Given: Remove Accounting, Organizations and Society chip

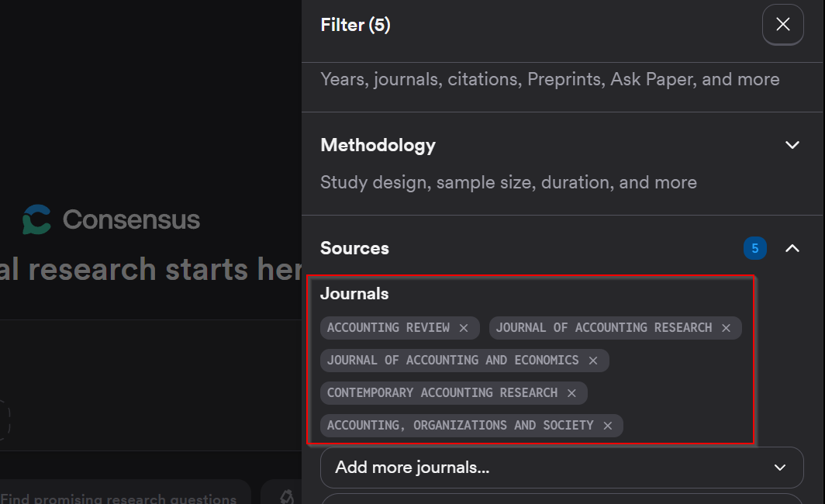Looking at the screenshot, I should [608, 426].
